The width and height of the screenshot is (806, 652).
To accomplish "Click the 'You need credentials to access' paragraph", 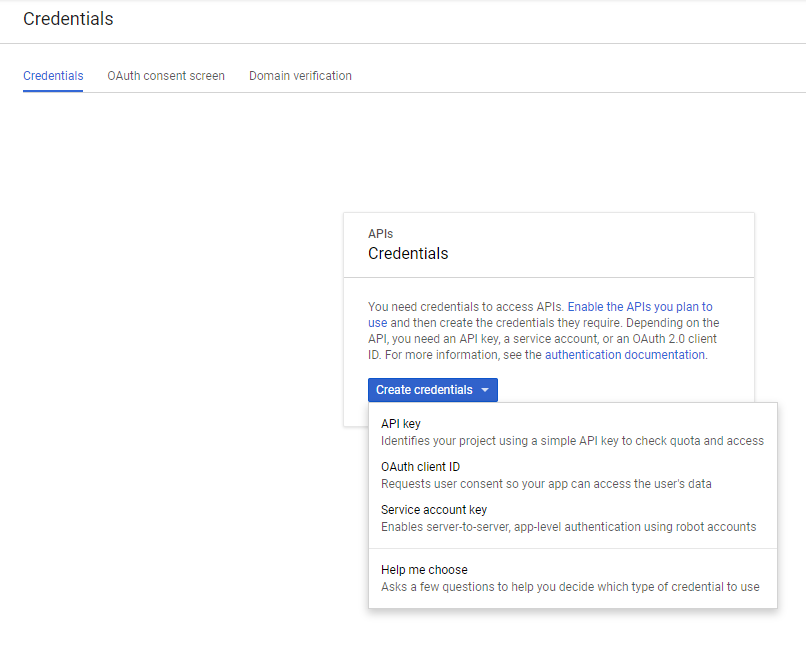I will tap(465, 307).
